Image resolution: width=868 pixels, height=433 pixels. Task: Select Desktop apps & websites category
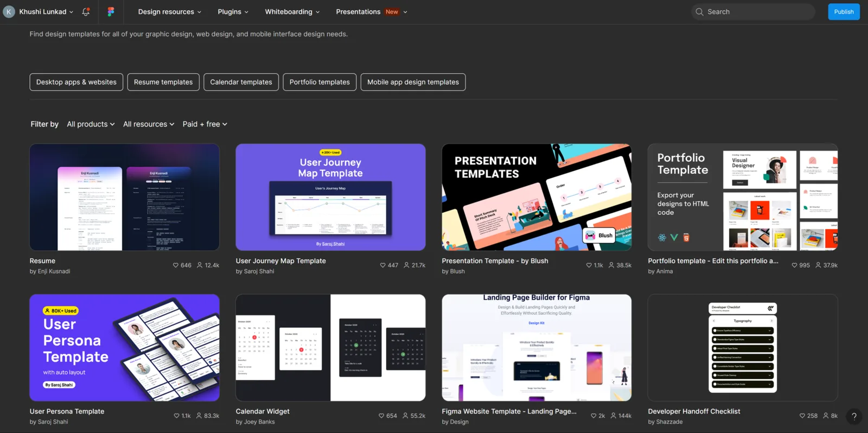click(76, 82)
